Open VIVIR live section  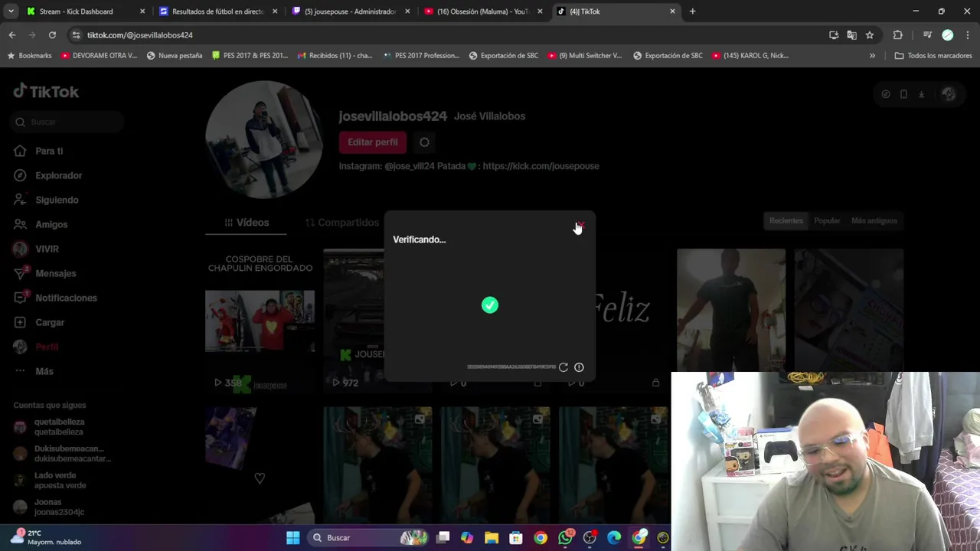coord(47,249)
